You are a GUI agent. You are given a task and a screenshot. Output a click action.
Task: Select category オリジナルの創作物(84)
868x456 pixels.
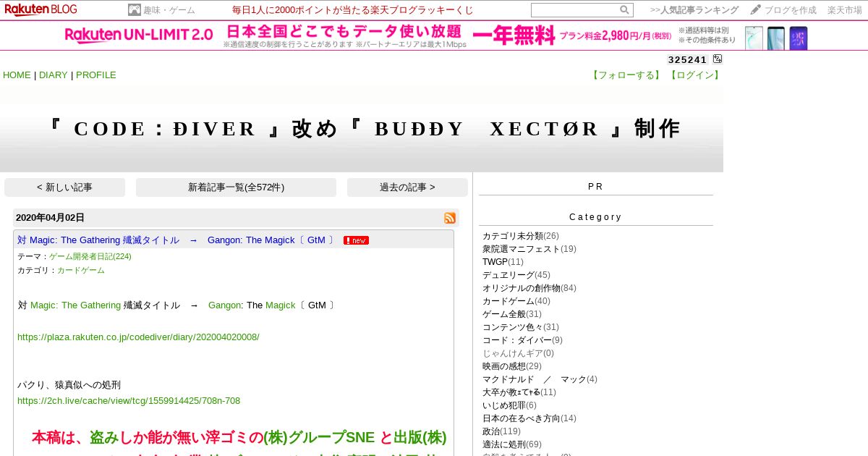click(x=529, y=288)
